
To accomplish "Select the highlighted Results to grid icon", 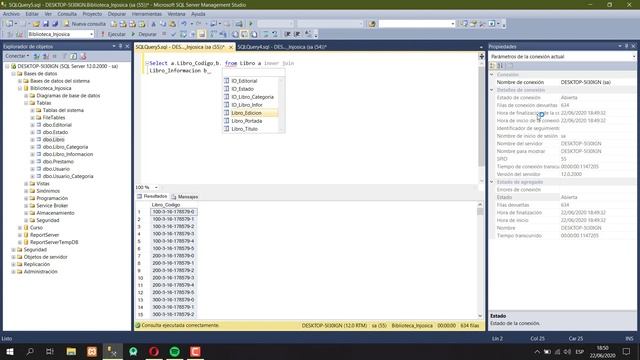I will 244,34.
